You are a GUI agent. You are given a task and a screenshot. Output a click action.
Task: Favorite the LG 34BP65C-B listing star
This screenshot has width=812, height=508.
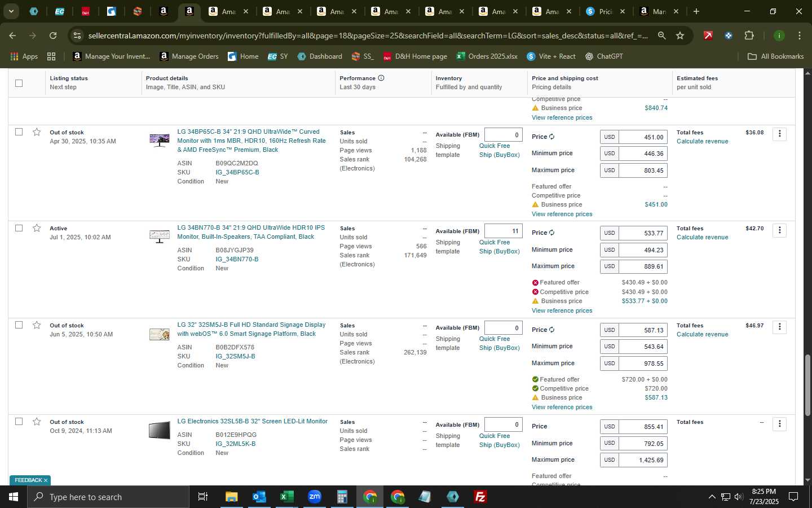point(37,132)
